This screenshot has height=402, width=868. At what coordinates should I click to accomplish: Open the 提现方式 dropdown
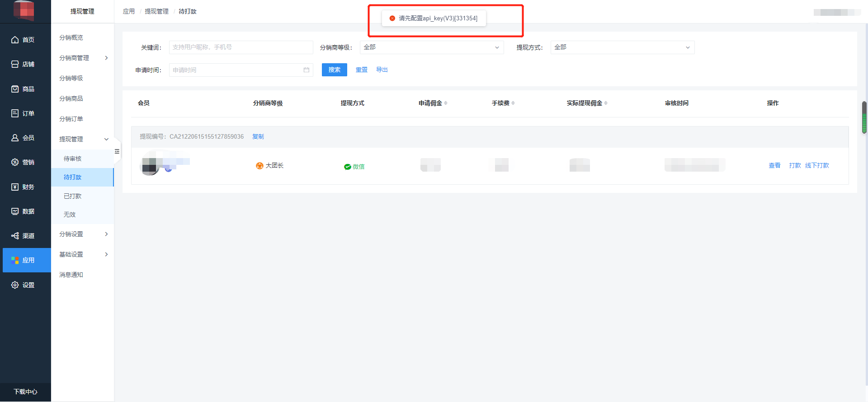pos(622,47)
